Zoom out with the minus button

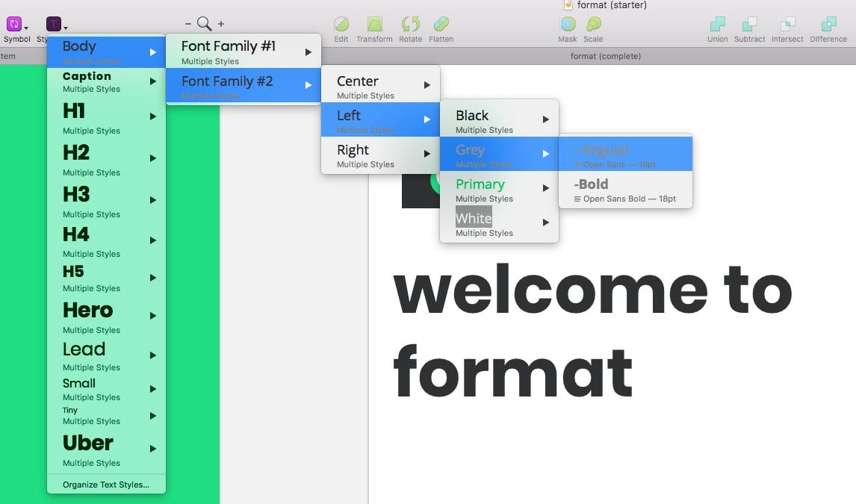click(x=187, y=24)
